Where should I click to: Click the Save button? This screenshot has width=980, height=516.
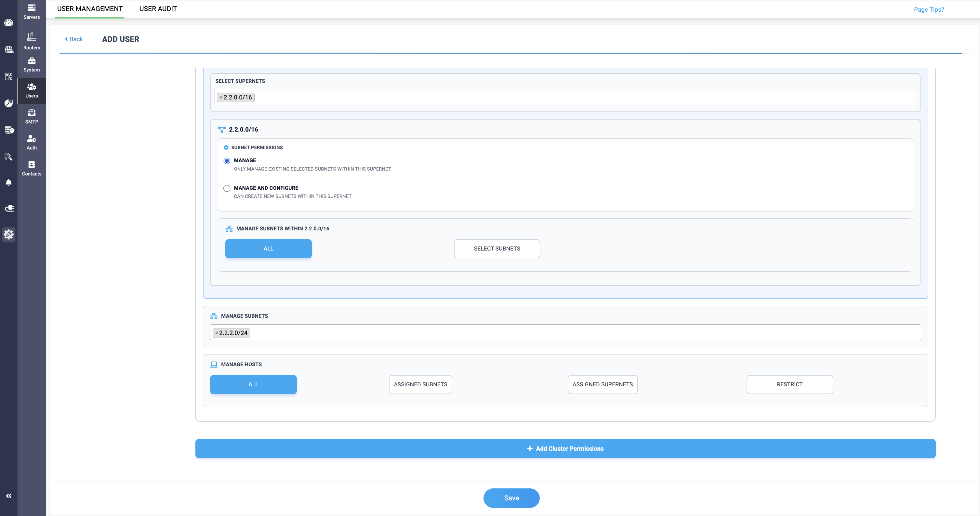click(x=511, y=498)
